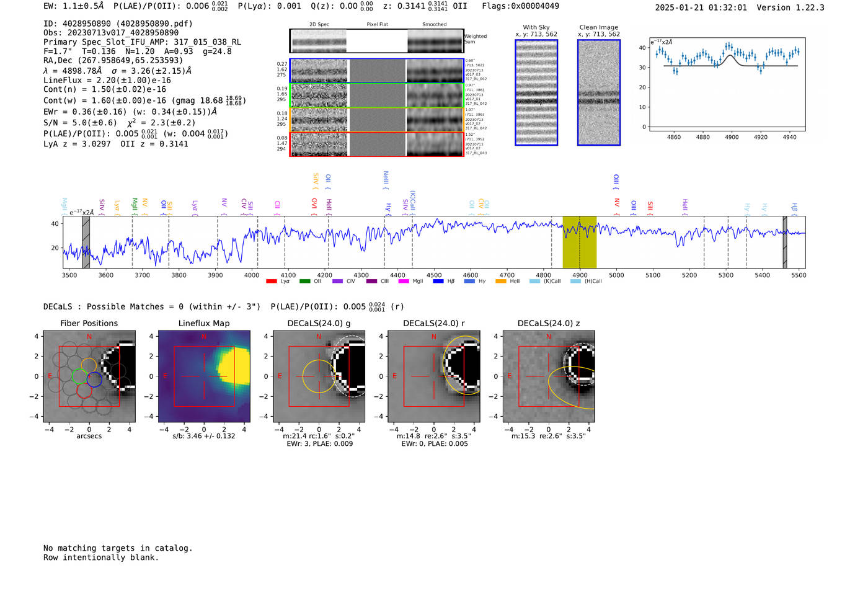Click the "LineFlux = 2.20(±1.00)e-16" value
The image size is (868, 591).
(x=107, y=81)
